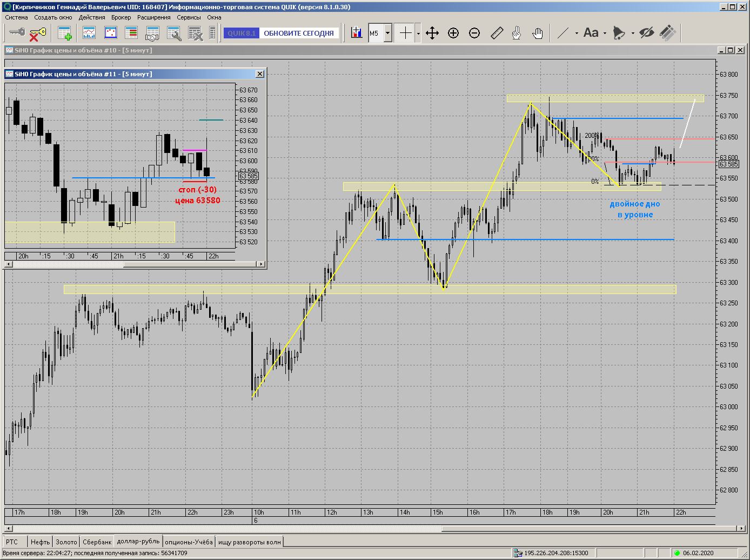The height and width of the screenshot is (560, 750).
Task: Click the table with grey cross icon
Action: 195,33
